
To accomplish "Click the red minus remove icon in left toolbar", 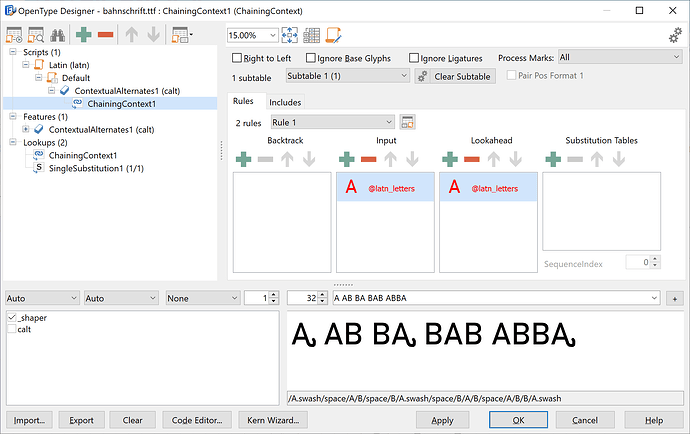I will pyautogui.click(x=106, y=35).
